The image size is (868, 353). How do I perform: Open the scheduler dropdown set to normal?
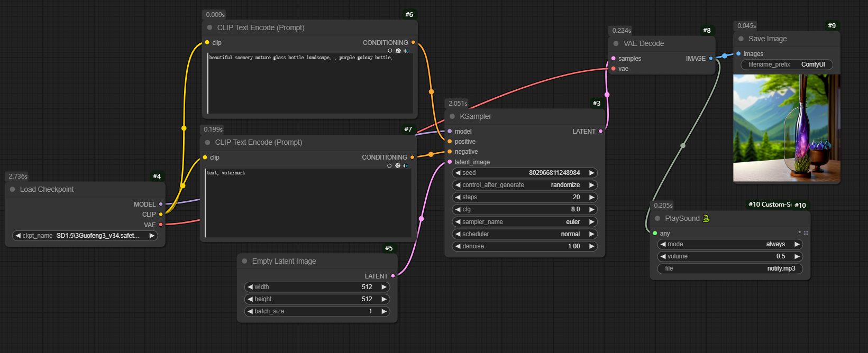pyautogui.click(x=525, y=234)
